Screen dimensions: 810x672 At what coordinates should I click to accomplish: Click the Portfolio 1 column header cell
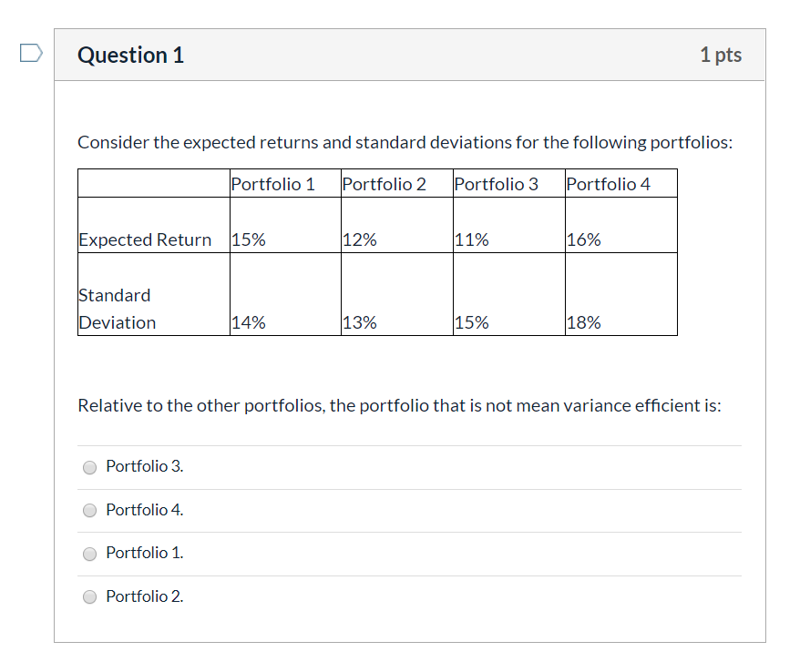tap(272, 183)
